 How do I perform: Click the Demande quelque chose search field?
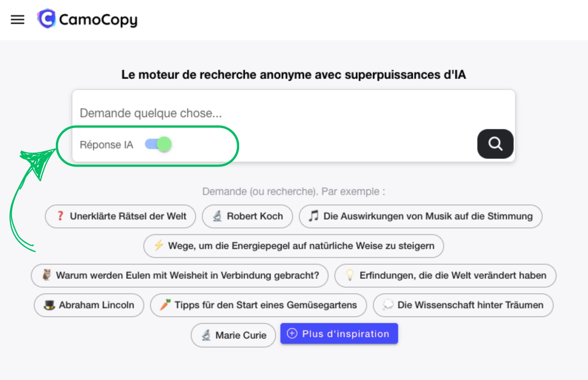click(264, 112)
